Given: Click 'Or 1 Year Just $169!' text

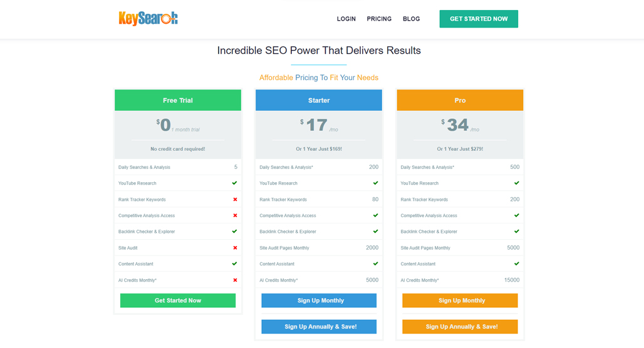Looking at the screenshot, I should 319,149.
